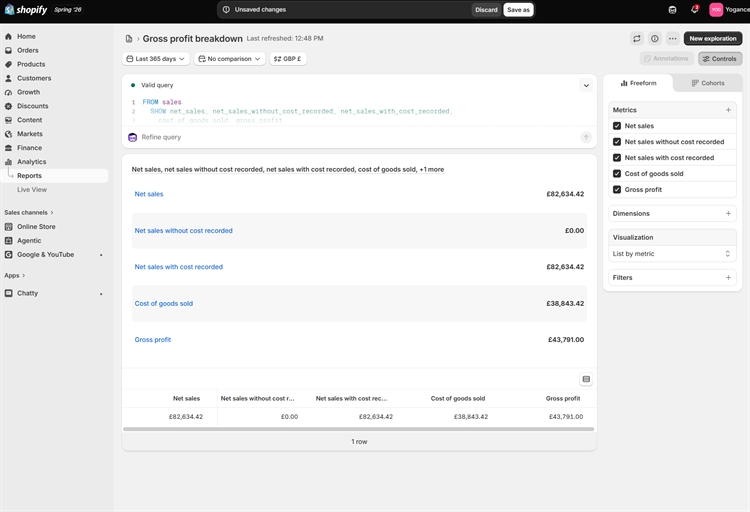Add a filter with the plus icon

(x=728, y=278)
